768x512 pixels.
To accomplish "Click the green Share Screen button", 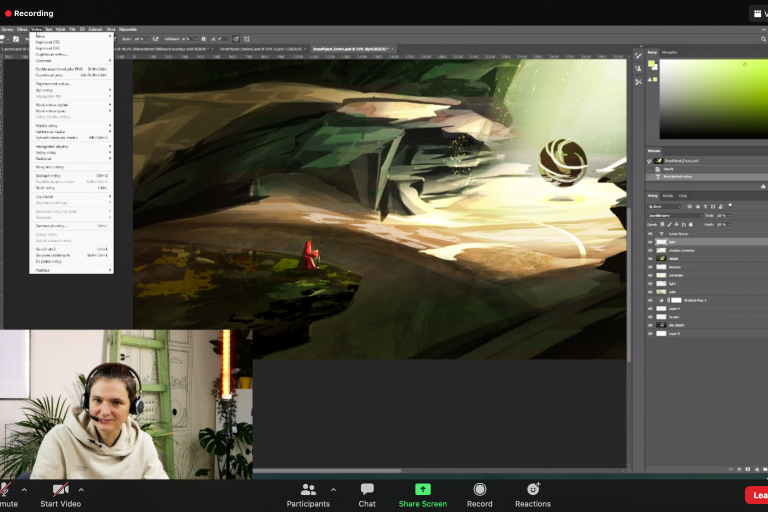I will coord(422,489).
